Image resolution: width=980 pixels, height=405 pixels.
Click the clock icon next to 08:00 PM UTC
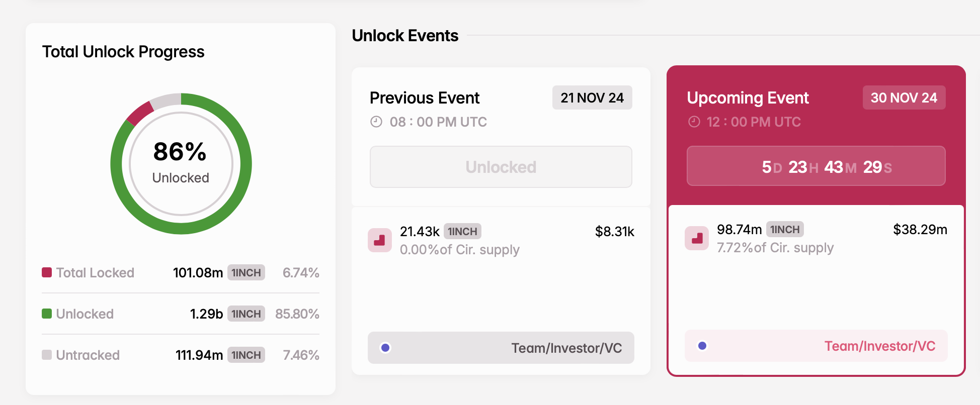coord(377,122)
